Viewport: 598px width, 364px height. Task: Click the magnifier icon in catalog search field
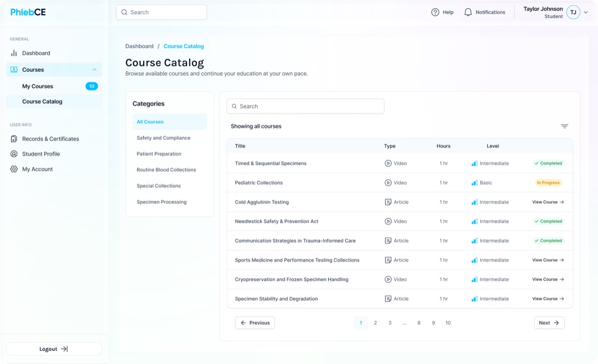coord(234,106)
